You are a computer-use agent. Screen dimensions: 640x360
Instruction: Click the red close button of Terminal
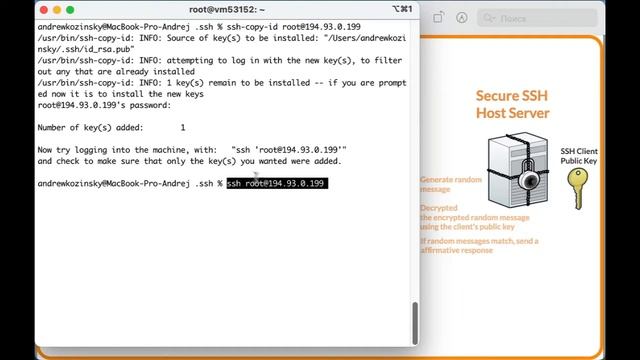pos(44,10)
